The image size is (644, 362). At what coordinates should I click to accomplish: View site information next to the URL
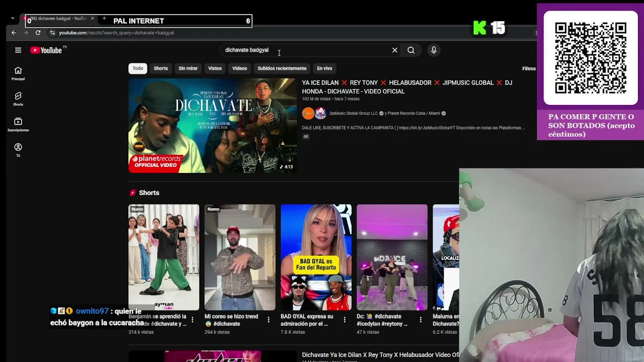pos(52,33)
